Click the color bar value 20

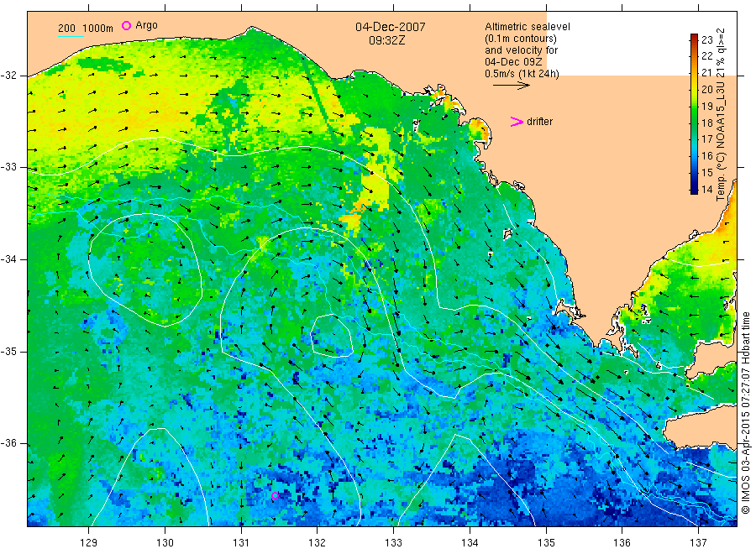click(x=706, y=90)
